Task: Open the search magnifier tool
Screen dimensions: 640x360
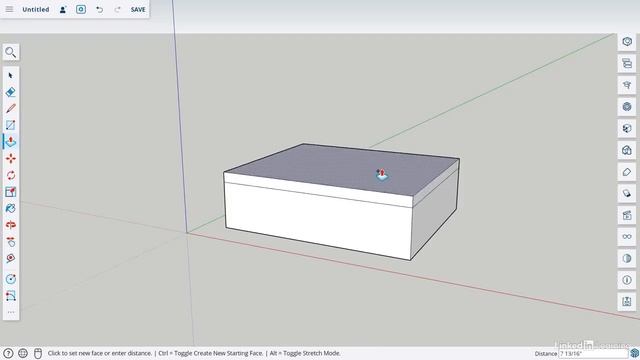Action: click(11, 52)
